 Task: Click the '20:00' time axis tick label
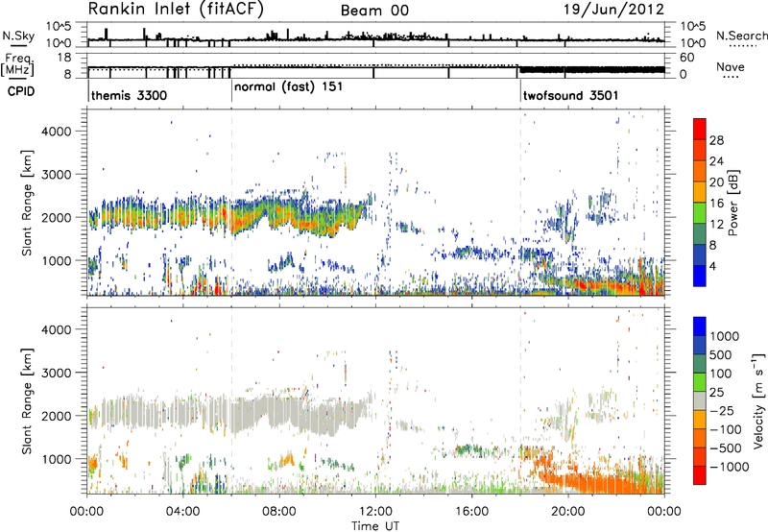(x=568, y=512)
